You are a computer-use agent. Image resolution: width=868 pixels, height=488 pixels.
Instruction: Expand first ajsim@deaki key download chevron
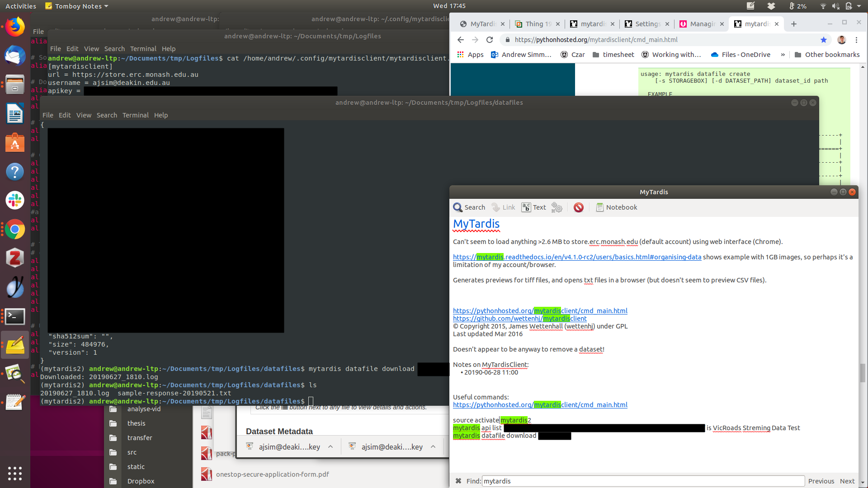pos(330,447)
